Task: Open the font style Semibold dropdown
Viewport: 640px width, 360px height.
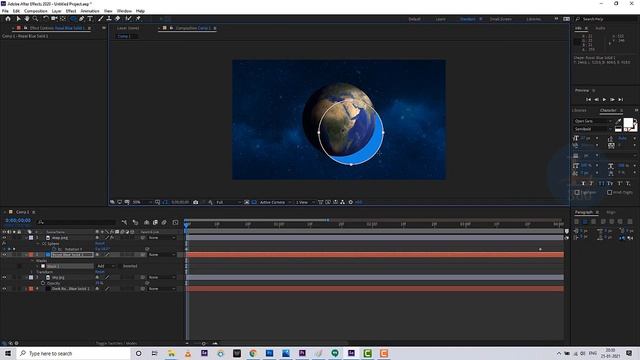Action: coord(593,129)
